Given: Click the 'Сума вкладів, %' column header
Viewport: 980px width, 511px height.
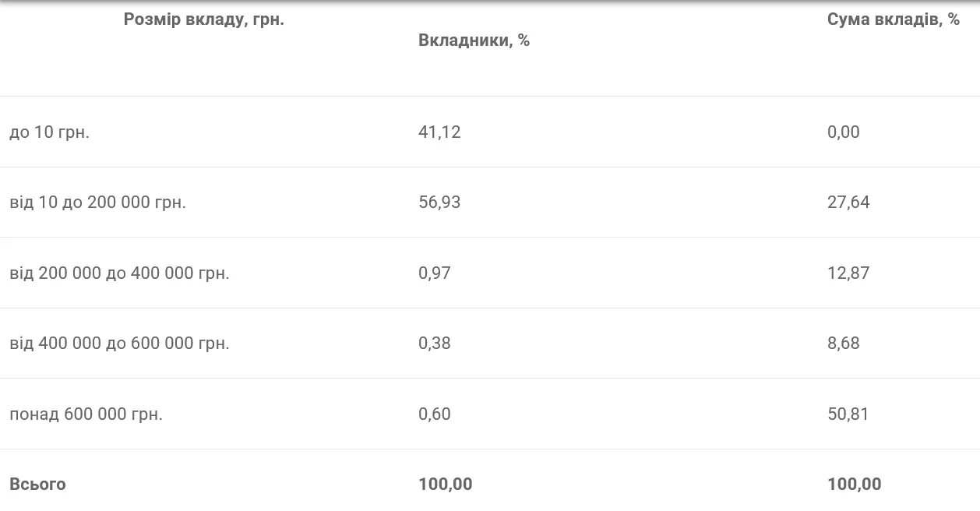Looking at the screenshot, I should coord(893,20).
